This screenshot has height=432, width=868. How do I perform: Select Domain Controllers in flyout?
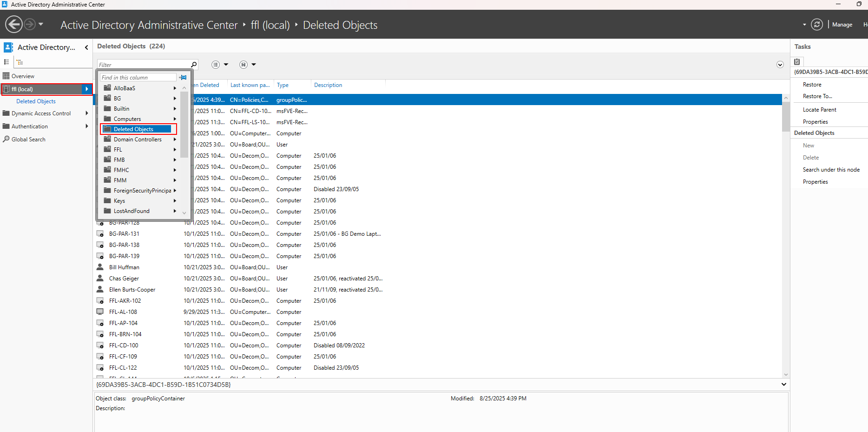138,140
